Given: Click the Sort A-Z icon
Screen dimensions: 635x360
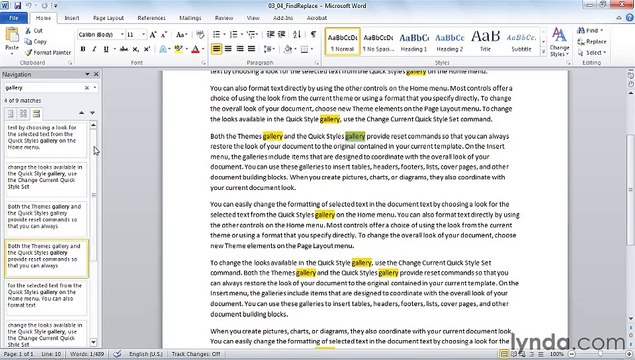Looking at the screenshot, I should click(x=297, y=34).
